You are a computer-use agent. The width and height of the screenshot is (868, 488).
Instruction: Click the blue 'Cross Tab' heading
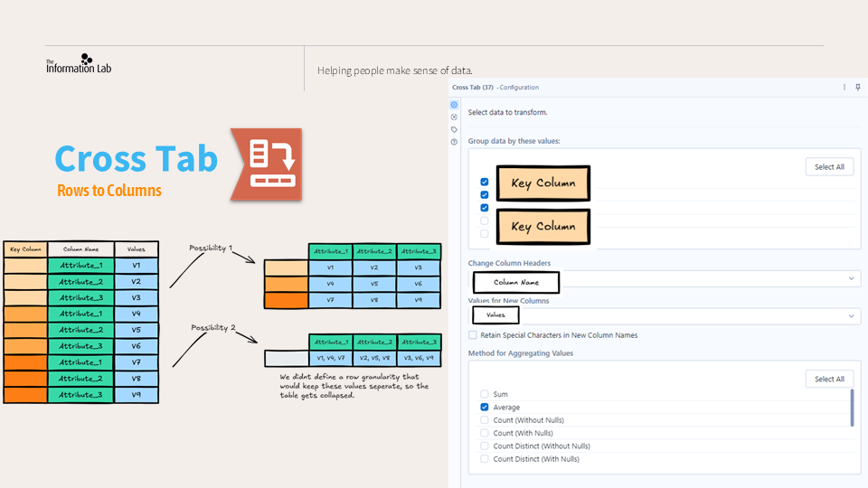coord(137,158)
